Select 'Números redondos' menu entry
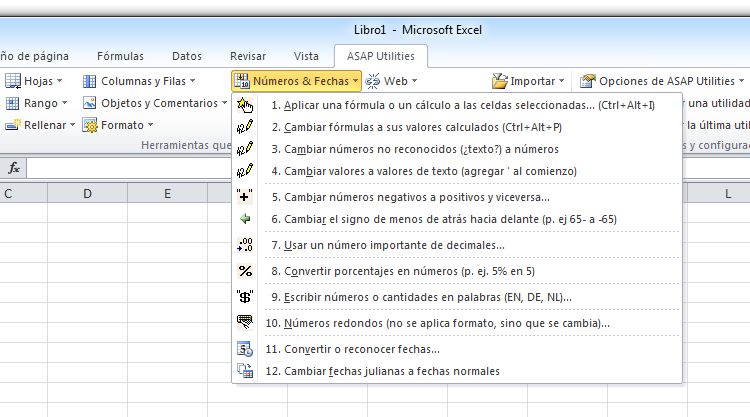750x417 pixels. (457, 323)
